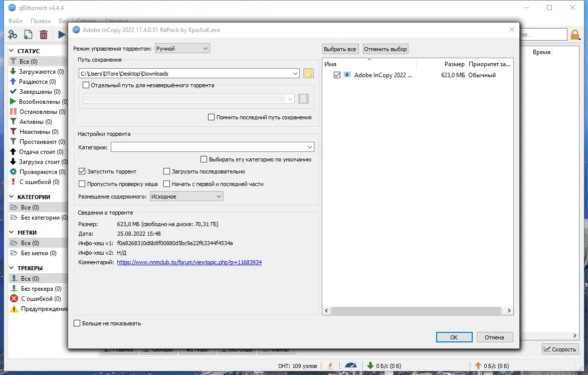Click the yellow browse folder icon for save path

(x=308, y=74)
